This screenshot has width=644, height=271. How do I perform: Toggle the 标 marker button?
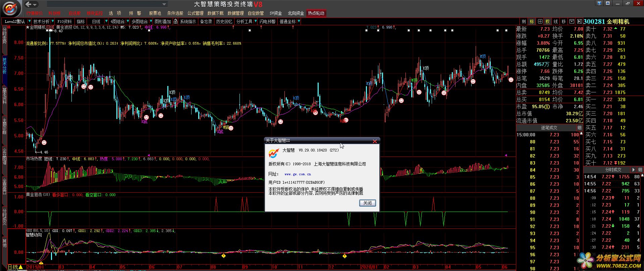532,21
